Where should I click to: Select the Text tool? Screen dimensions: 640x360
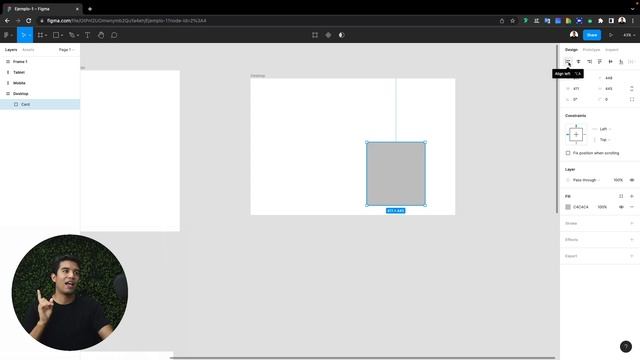pyautogui.click(x=87, y=35)
